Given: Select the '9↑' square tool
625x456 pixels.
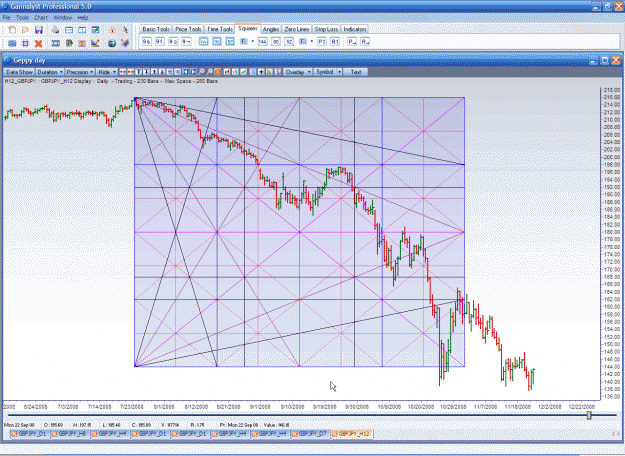Looking at the screenshot, I should tap(160, 41).
